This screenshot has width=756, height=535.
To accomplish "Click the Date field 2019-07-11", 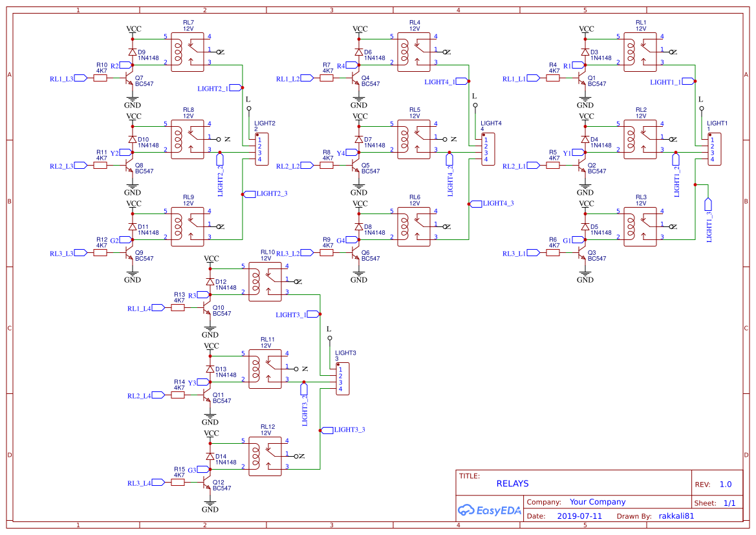I will click(579, 516).
